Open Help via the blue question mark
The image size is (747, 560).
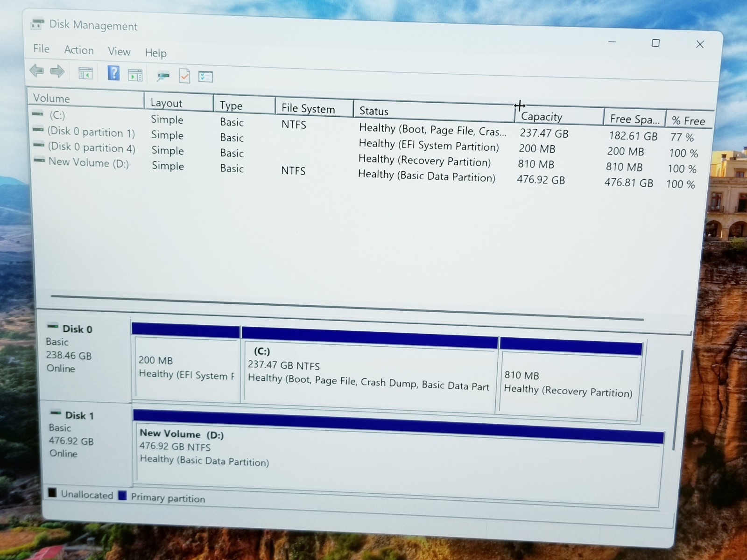[113, 73]
